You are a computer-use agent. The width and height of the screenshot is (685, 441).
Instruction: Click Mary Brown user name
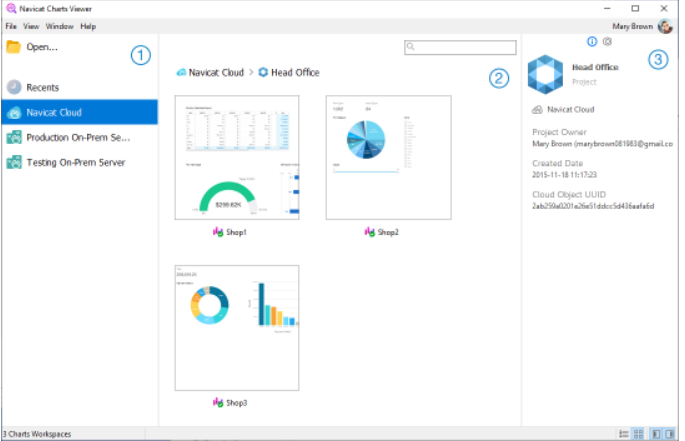[632, 26]
